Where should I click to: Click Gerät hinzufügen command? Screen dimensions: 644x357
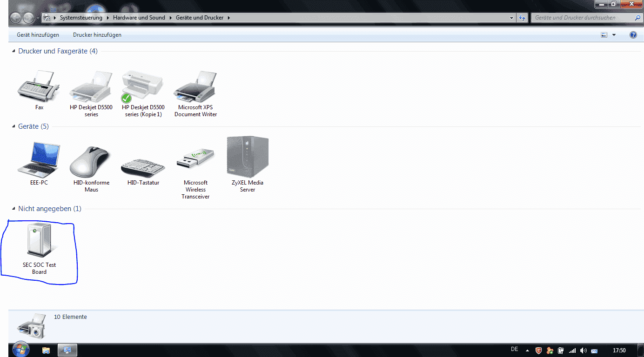tap(38, 35)
